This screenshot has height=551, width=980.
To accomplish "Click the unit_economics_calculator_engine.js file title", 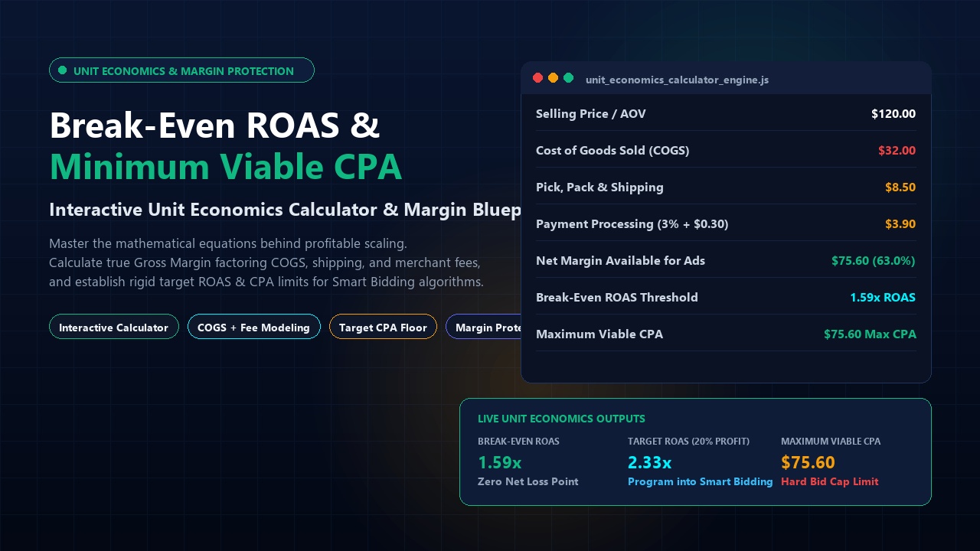I will click(677, 80).
